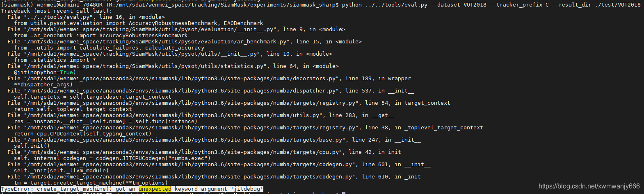Click the '**dispatcher_args)' line

point(43,84)
